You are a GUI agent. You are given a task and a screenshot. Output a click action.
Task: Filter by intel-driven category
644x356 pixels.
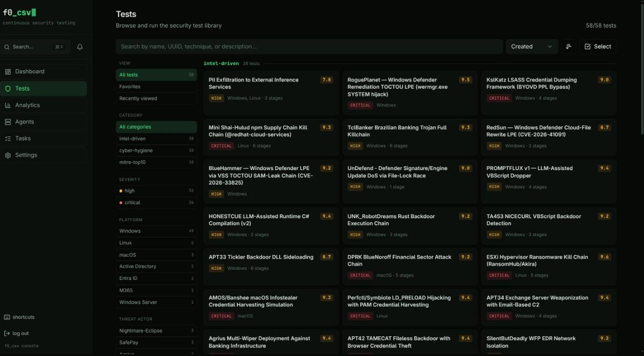coord(156,139)
